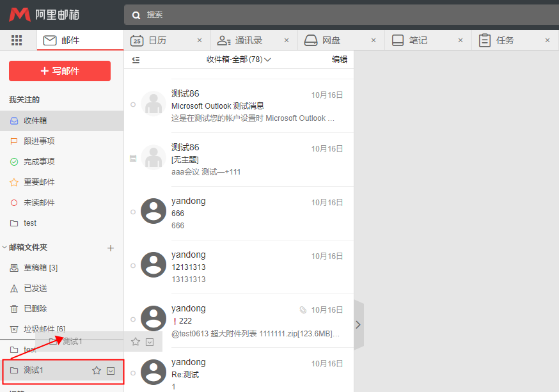
Task: Open the apps grid menu icon
Action: tap(17, 40)
